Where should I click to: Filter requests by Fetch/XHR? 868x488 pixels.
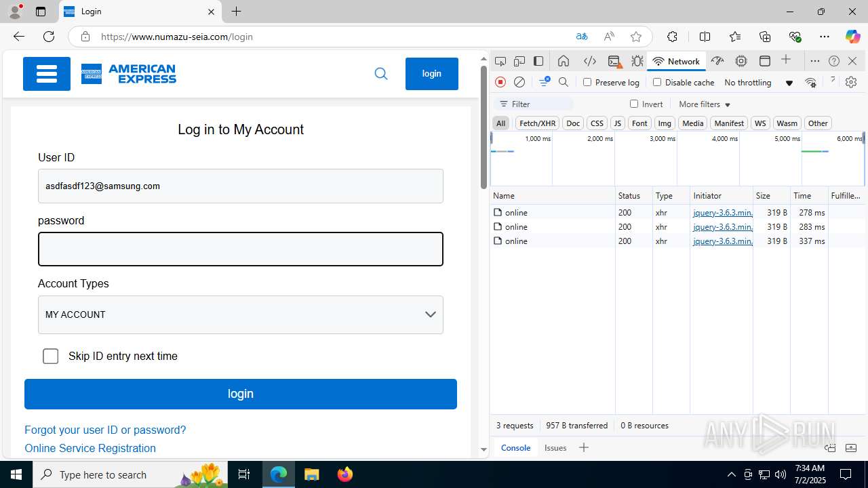[x=537, y=123]
